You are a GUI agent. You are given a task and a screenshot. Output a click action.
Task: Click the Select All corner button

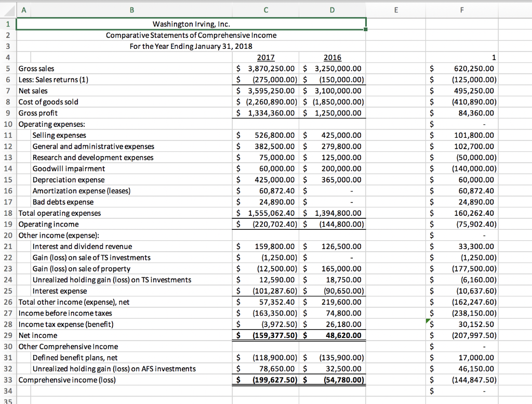pos(9,10)
